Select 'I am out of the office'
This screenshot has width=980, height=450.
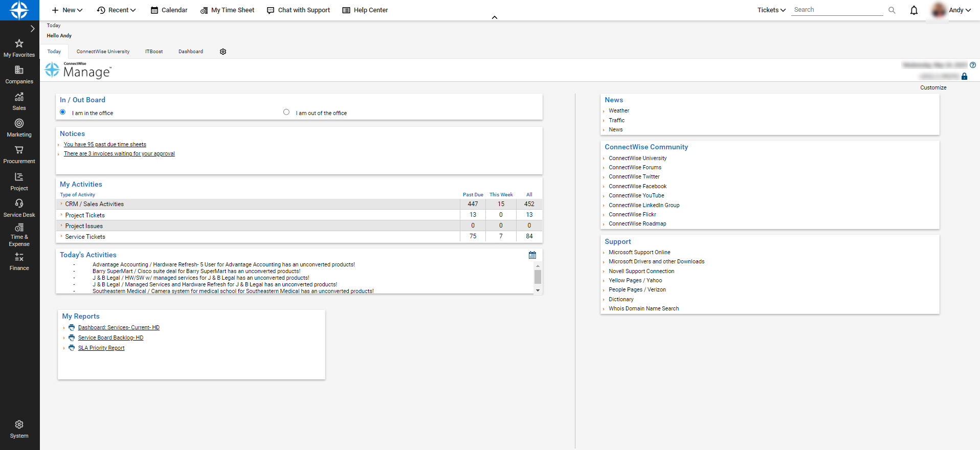click(286, 112)
